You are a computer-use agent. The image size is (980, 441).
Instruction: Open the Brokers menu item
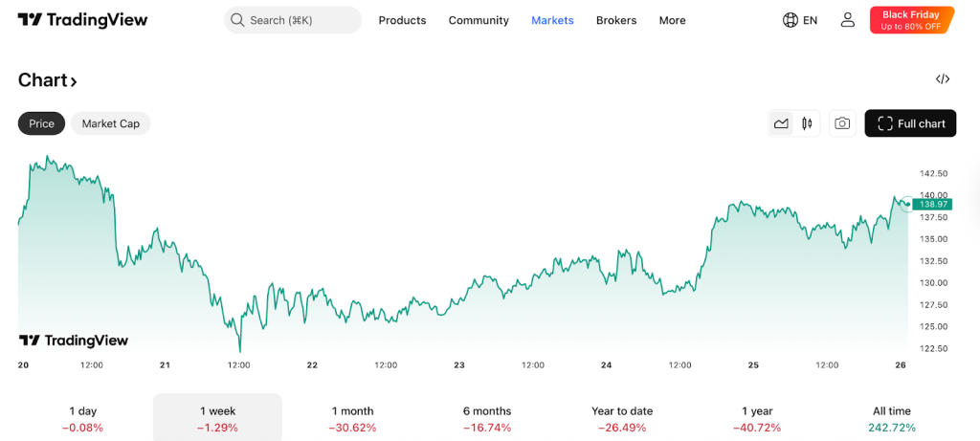(615, 20)
